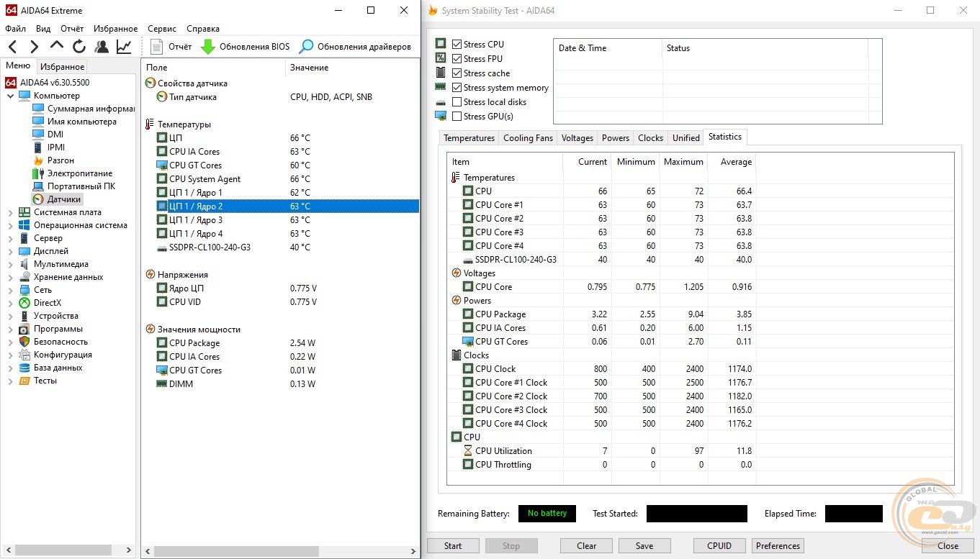Open the Preferences button
Viewport: 980px width, 559px height.
[x=778, y=546]
